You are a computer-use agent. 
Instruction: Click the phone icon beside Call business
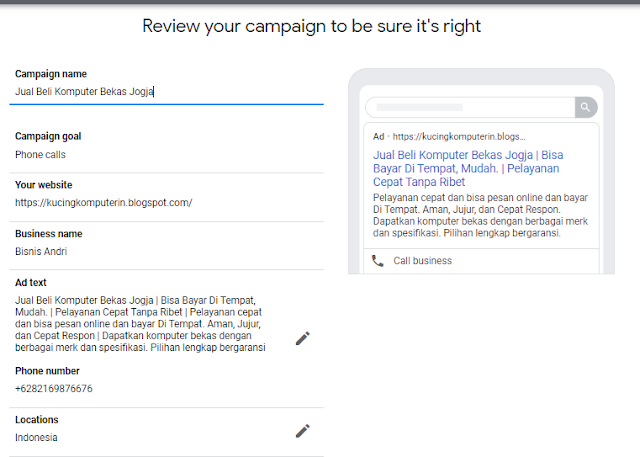[x=378, y=261]
